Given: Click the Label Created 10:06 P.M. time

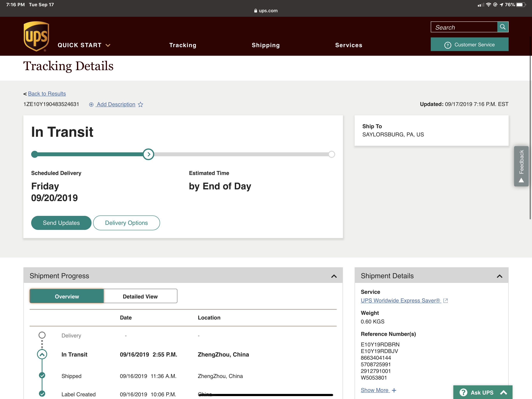Looking at the screenshot, I should pos(163,395).
